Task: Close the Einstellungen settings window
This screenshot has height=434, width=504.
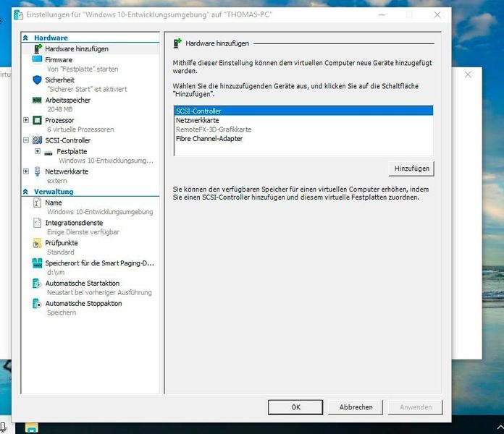Action: point(437,14)
